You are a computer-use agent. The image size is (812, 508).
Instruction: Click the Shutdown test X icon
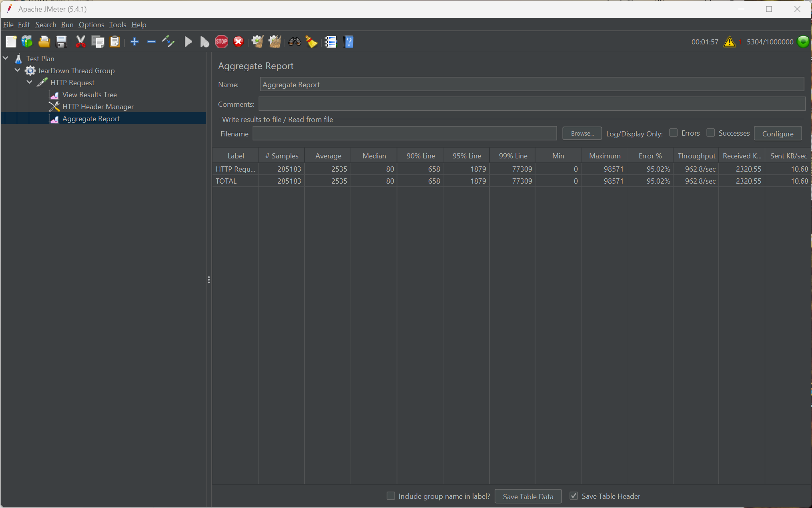(x=239, y=42)
